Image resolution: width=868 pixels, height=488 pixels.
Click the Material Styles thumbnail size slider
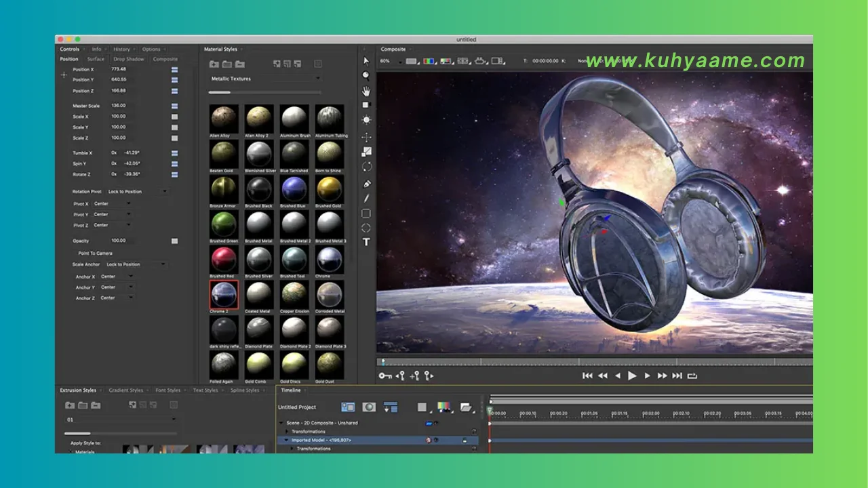[x=264, y=93]
